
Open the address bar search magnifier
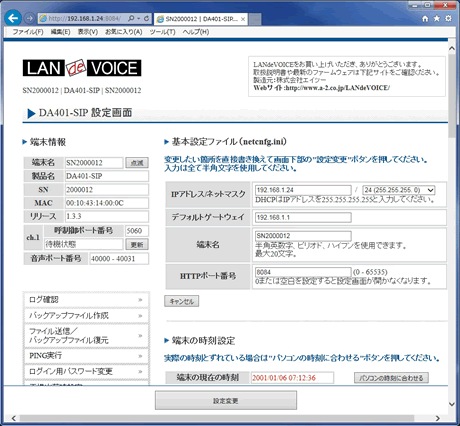(x=131, y=18)
